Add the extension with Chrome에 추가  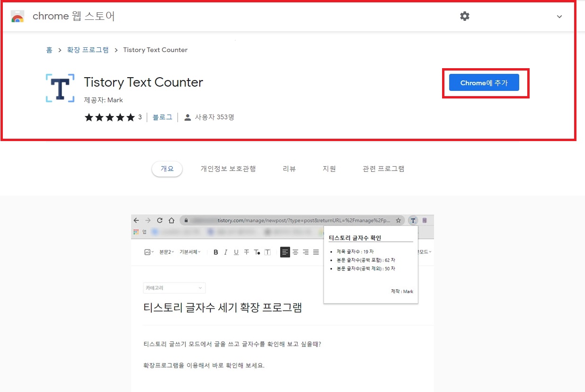click(x=484, y=83)
